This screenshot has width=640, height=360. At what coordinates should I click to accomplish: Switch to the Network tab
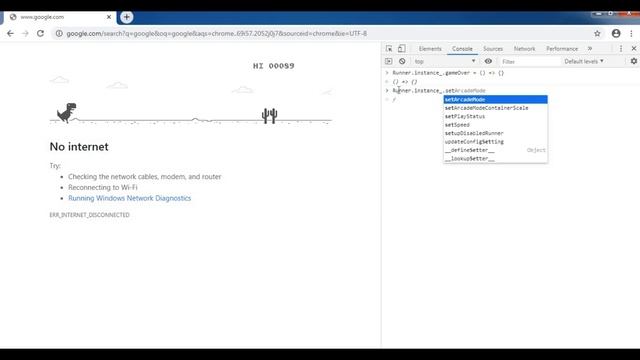tap(524, 49)
